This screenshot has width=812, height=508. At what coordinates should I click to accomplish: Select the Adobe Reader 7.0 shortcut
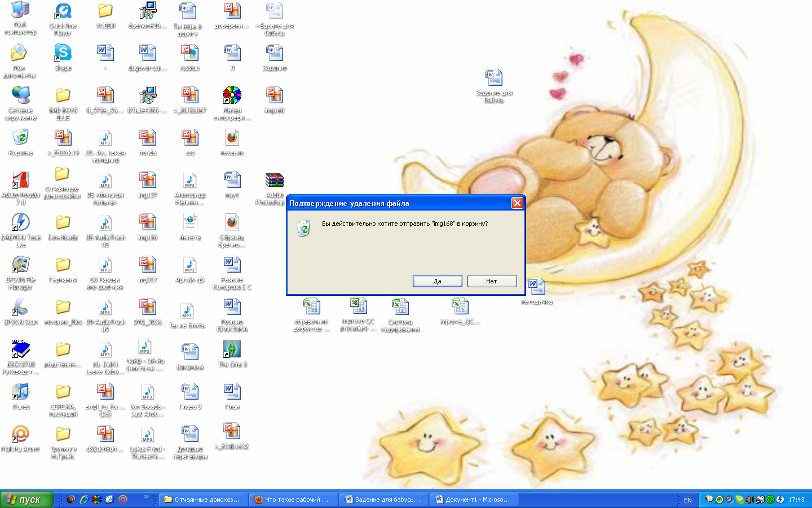(21, 189)
